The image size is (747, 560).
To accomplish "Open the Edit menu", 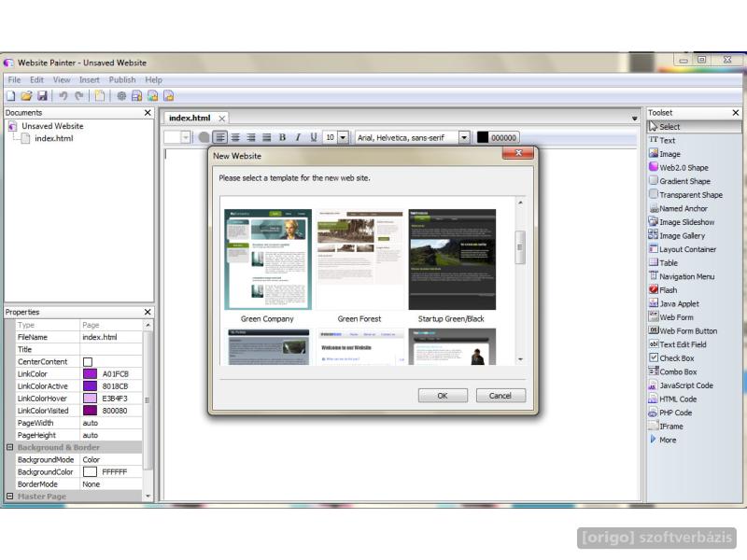I will [36, 80].
